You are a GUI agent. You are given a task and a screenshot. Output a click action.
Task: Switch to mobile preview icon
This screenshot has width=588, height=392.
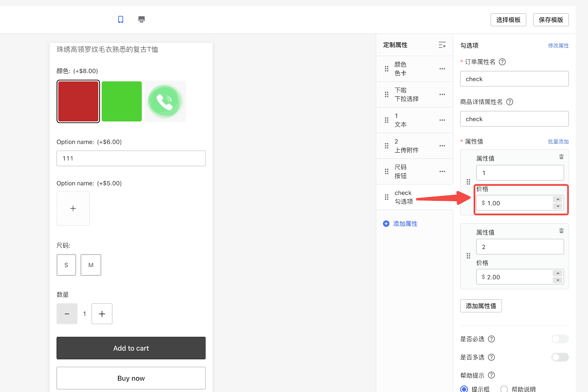point(121,19)
